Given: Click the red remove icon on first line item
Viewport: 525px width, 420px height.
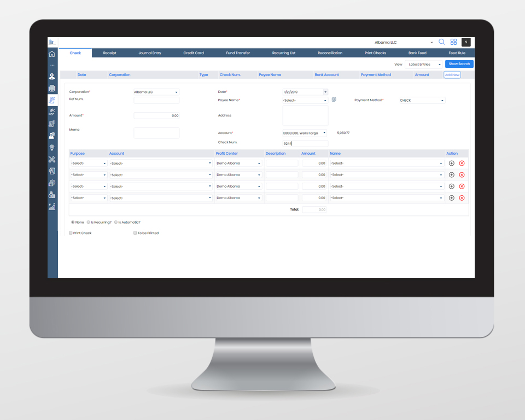Looking at the screenshot, I should [x=461, y=163].
